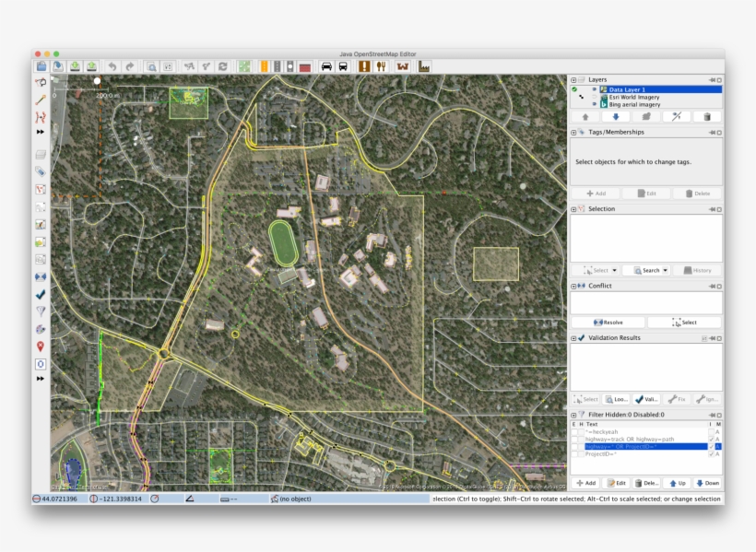Screen dimensions: 756x552
Task: Click Edit in the Filter panel
Action: [616, 482]
